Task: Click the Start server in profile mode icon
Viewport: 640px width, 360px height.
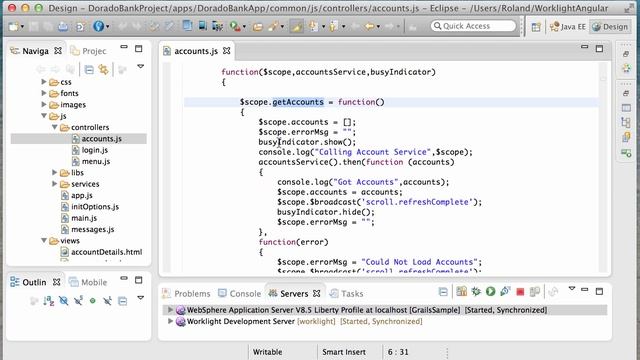Action: coord(505,291)
